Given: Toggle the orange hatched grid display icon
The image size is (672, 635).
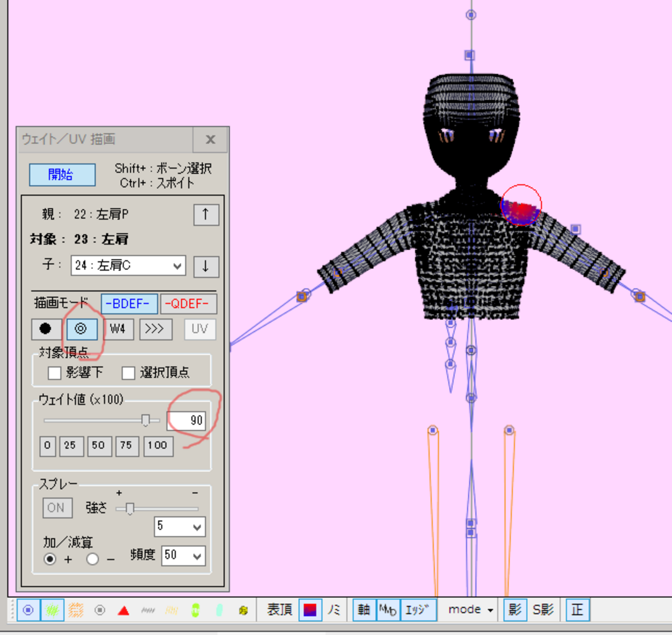Looking at the screenshot, I should pyautogui.click(x=76, y=610).
